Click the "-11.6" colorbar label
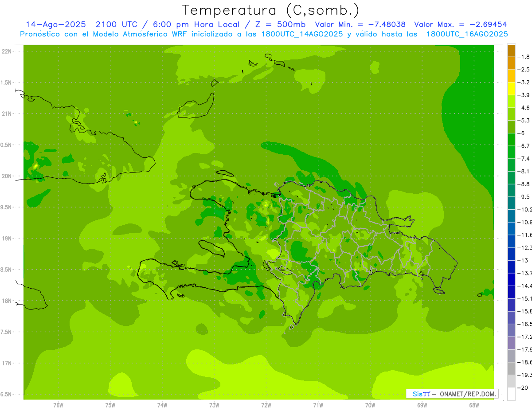Viewport: 532px width, 411px height. point(524,235)
